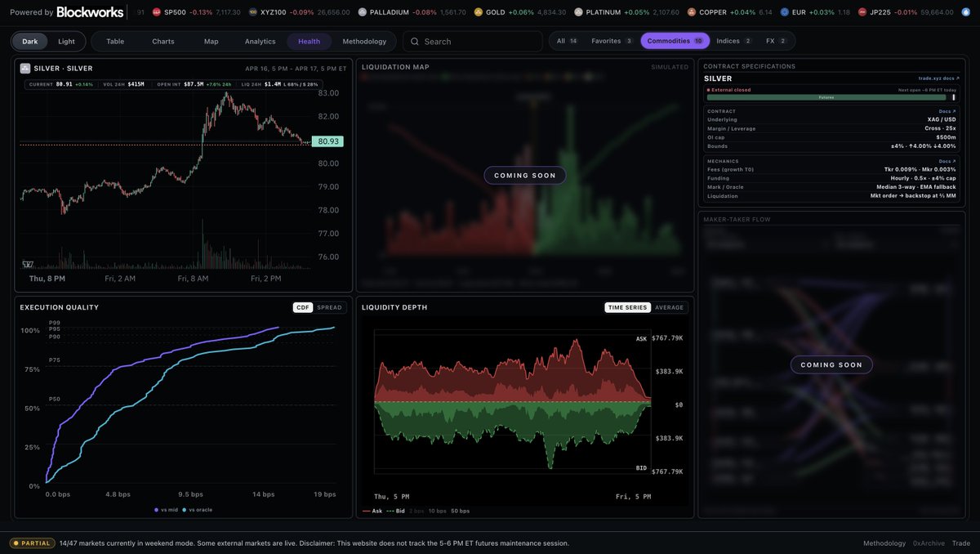Select CDF view in Execution Quality
The image size is (980, 554).
click(303, 307)
